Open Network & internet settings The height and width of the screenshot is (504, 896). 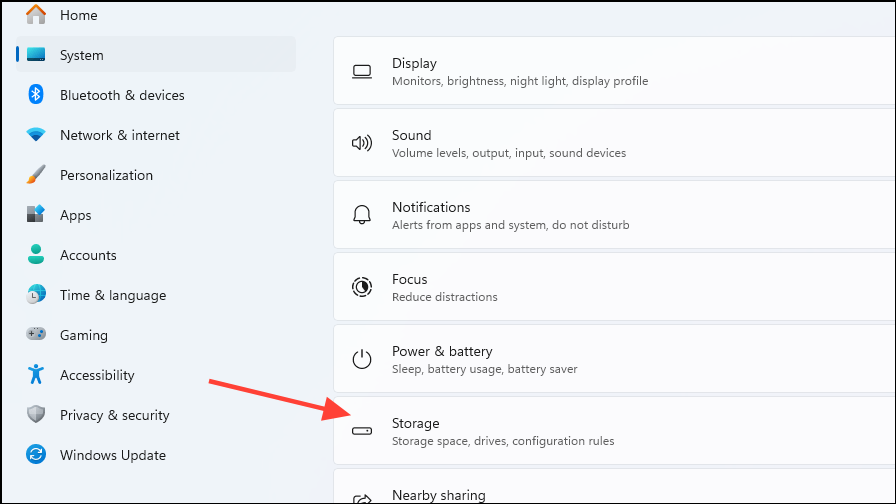[x=156, y=135]
